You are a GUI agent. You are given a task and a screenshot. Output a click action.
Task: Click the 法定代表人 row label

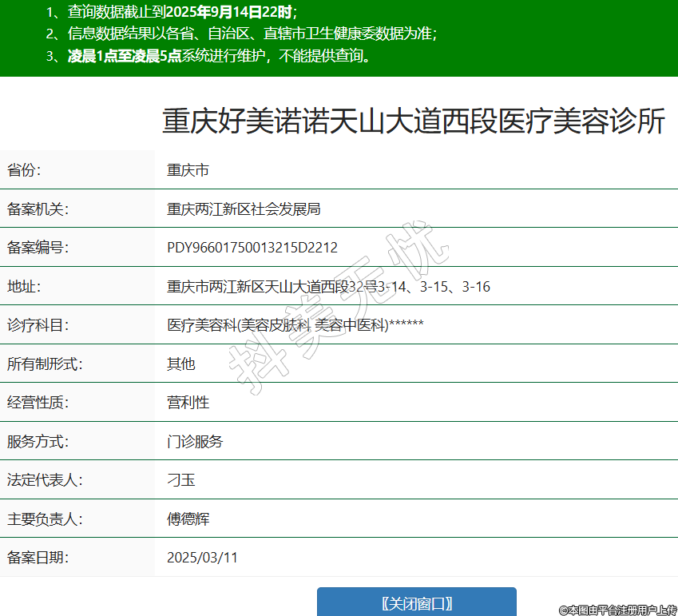[x=46, y=480]
